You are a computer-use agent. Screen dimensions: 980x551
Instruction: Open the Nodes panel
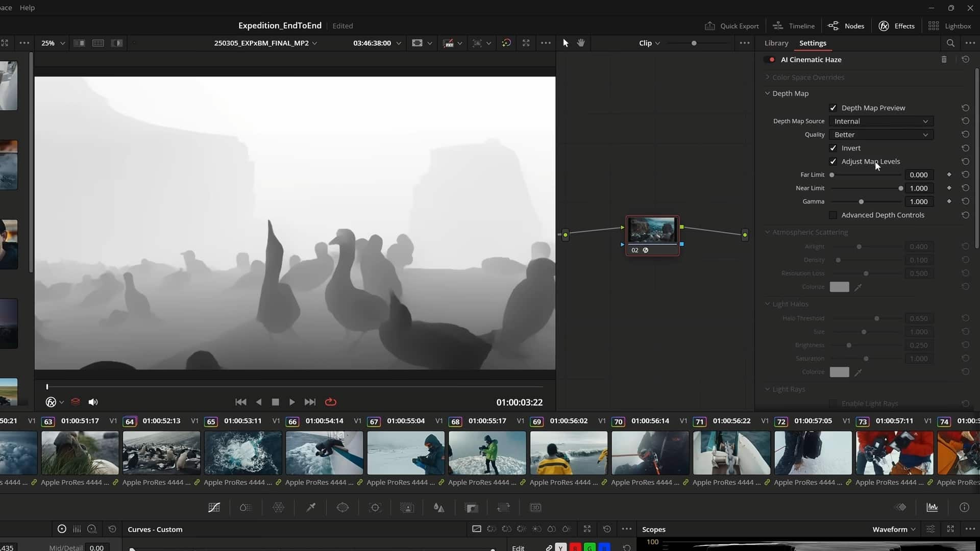coord(845,26)
